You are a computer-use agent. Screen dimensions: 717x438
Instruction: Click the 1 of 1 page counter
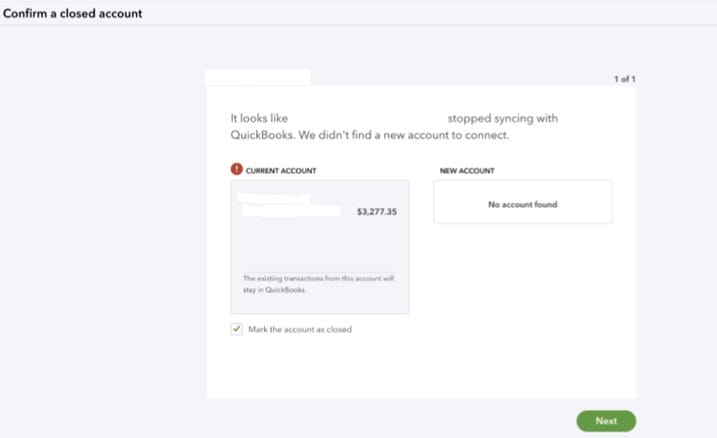tap(625, 79)
